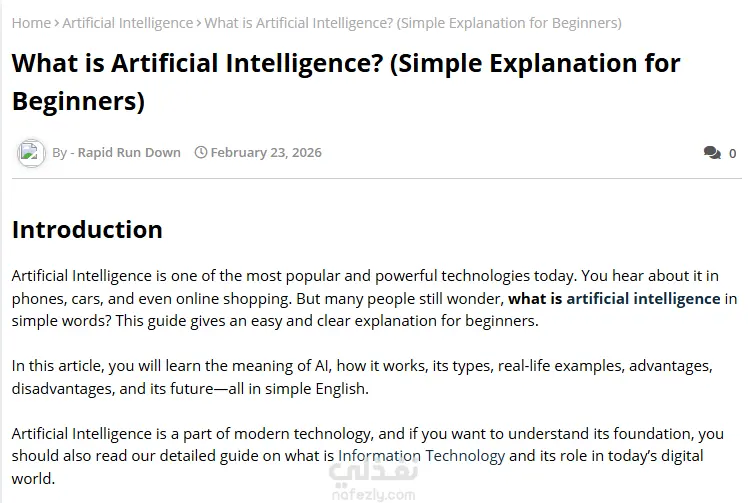The image size is (748, 503).
Task: Open the author avatar image
Action: coord(31,153)
